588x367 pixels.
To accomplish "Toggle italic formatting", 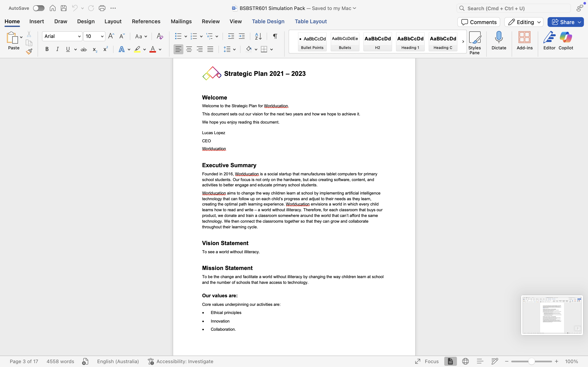I will click(57, 49).
